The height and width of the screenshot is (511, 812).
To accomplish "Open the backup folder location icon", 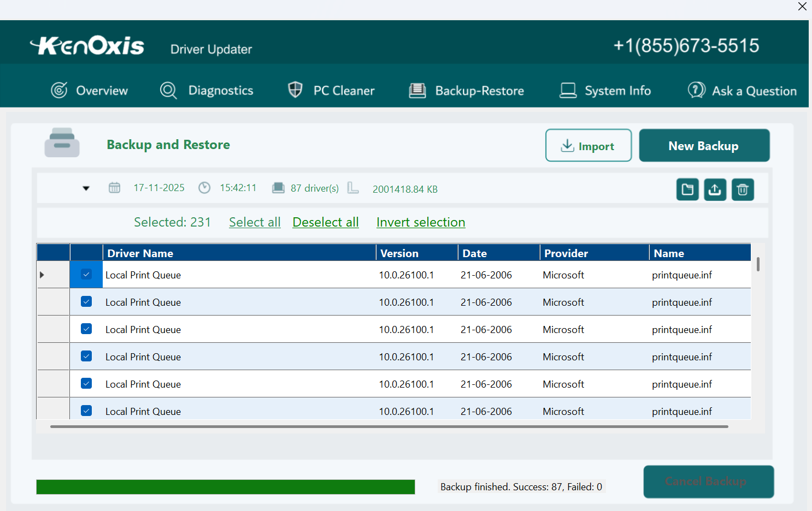I will pos(687,189).
